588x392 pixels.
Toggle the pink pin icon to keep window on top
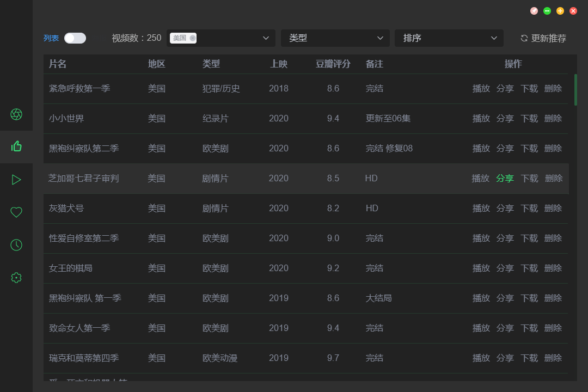tap(534, 10)
